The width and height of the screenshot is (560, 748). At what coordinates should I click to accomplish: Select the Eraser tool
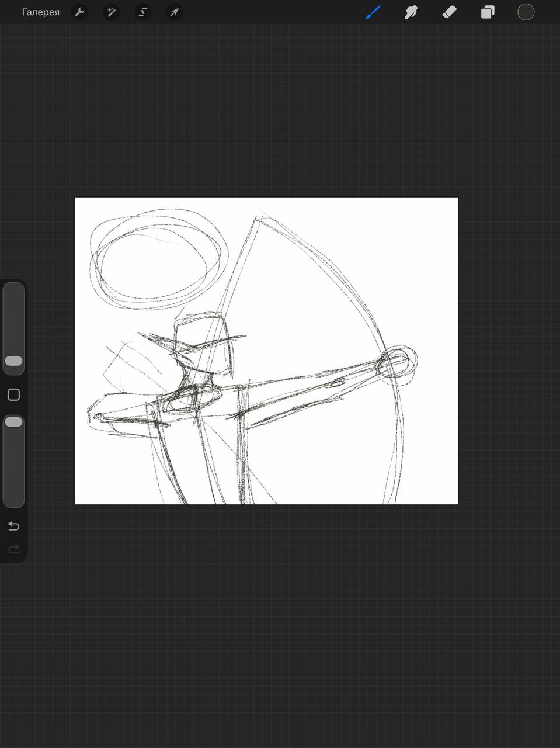(449, 12)
